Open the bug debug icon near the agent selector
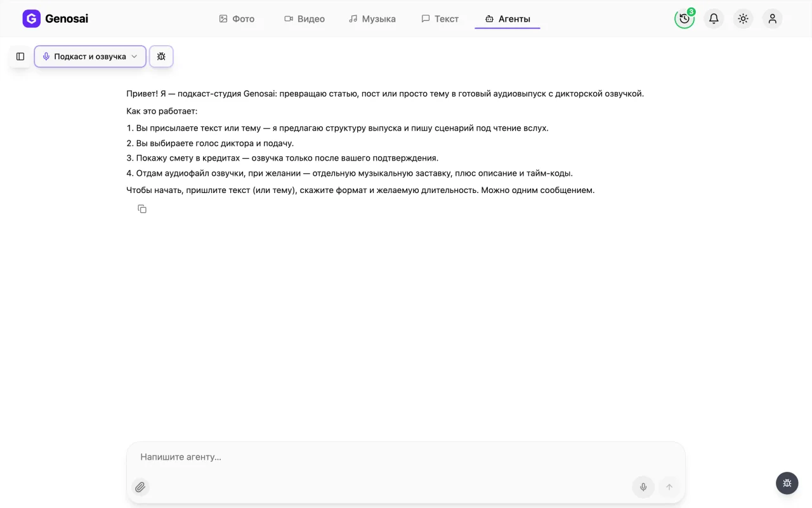Viewport: 812px width, 508px height. 161,57
